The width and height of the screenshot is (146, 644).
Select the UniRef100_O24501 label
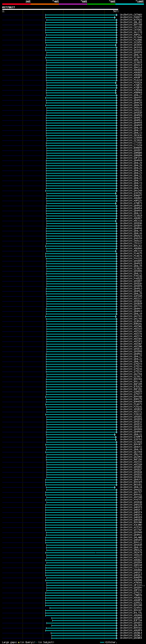pos(131,608)
